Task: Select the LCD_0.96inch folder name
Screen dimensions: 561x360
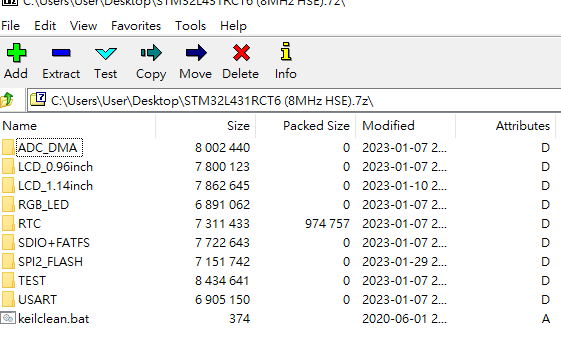Action: pos(55,166)
